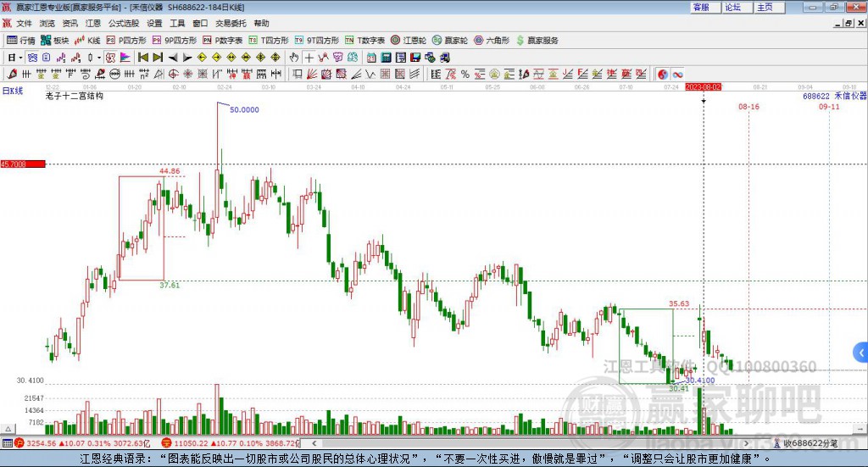Open the 六角形 hexagon tool
This screenshot has width=868, height=467.
coord(492,41)
